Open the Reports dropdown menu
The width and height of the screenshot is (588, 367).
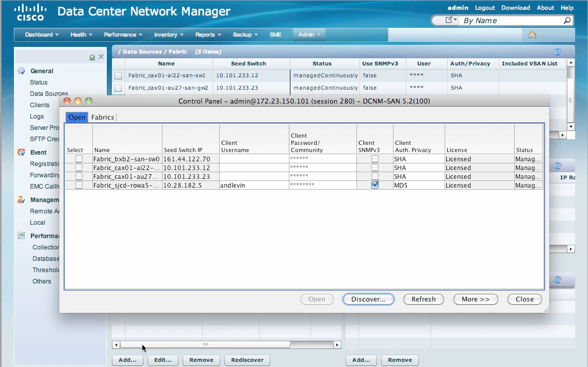tap(208, 35)
